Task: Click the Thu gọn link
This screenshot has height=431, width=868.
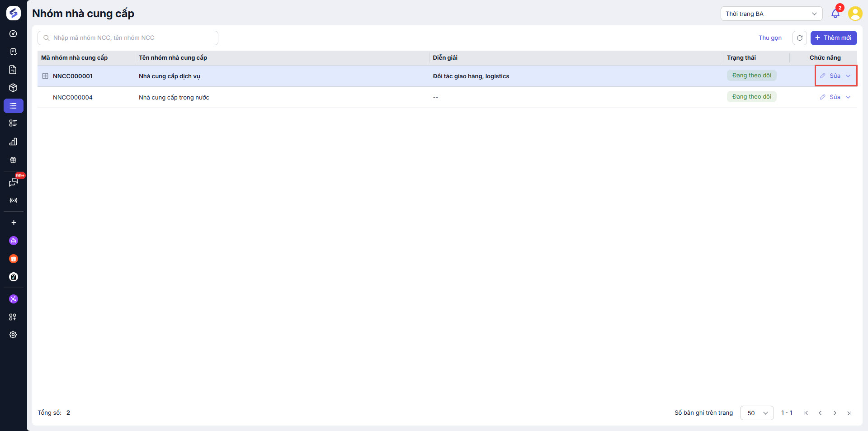Action: (x=770, y=38)
